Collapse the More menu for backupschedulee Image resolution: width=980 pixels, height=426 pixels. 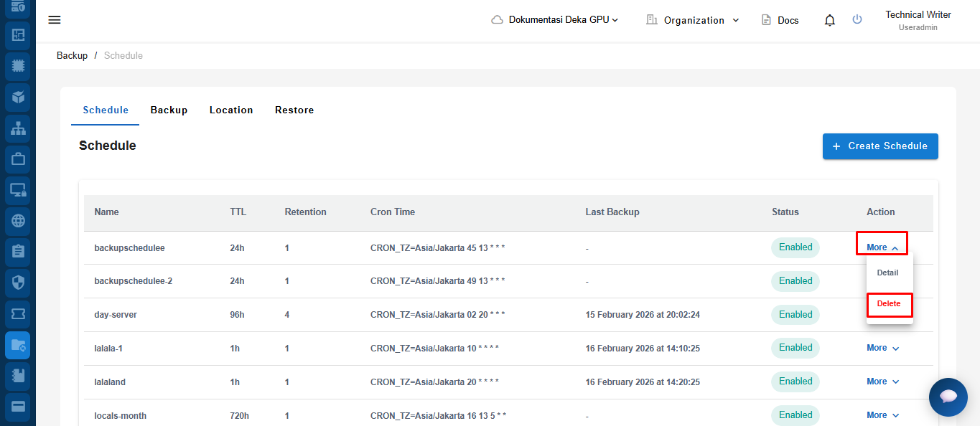[x=882, y=247]
